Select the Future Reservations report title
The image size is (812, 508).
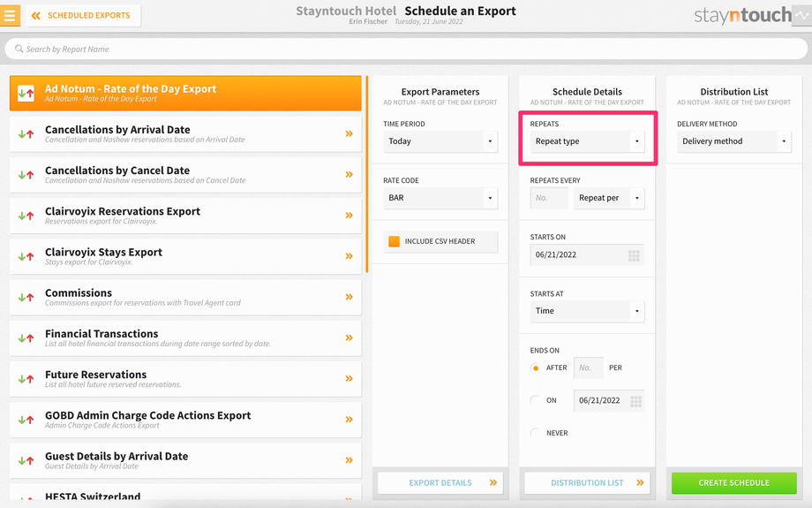96,375
